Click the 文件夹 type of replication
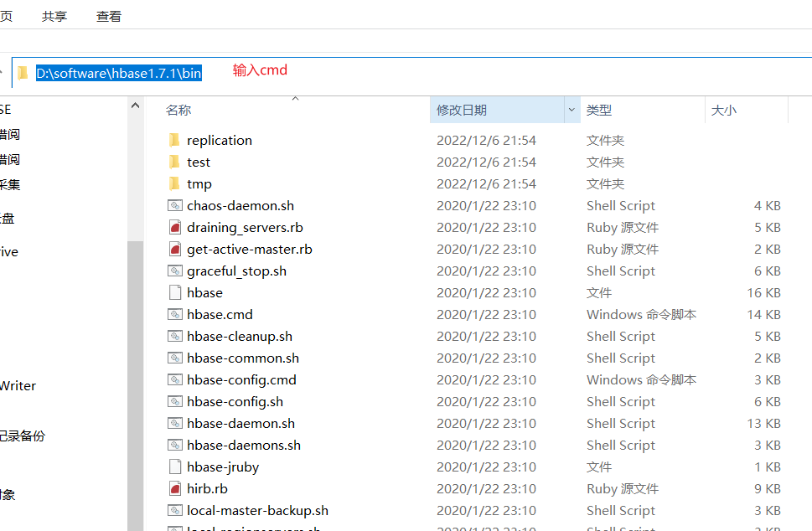 click(605, 140)
